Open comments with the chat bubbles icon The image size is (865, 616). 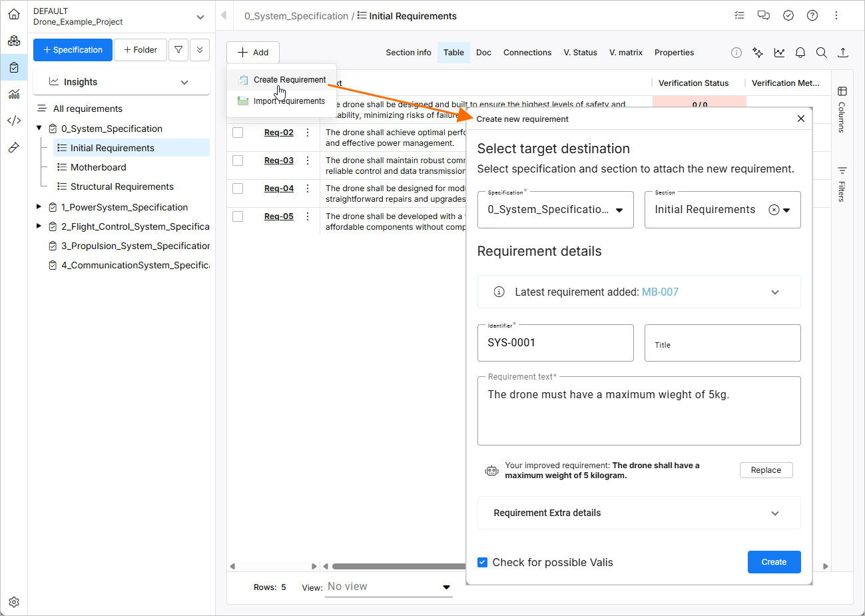pos(763,15)
